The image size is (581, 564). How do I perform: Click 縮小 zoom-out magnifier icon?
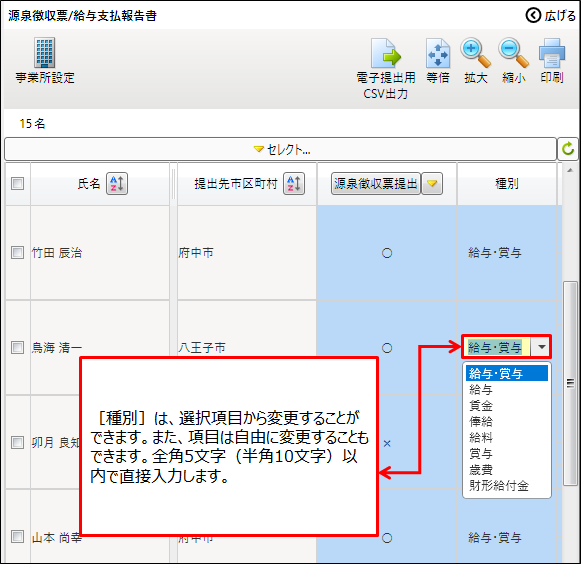[513, 53]
